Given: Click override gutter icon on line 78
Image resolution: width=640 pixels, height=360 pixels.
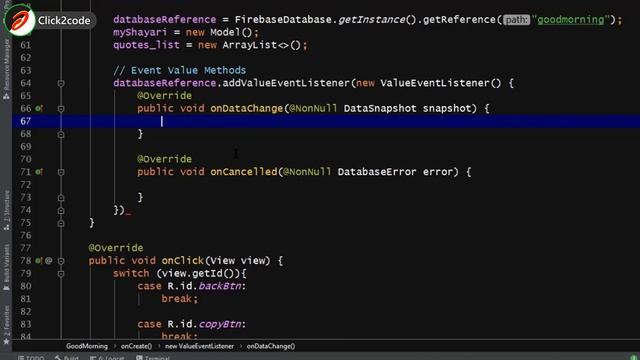Looking at the screenshot, I should (x=39, y=260).
